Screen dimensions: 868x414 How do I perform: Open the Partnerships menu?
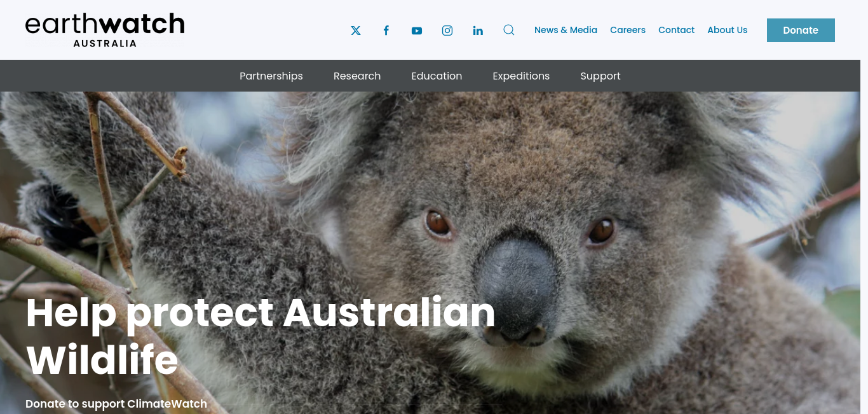pos(271,76)
